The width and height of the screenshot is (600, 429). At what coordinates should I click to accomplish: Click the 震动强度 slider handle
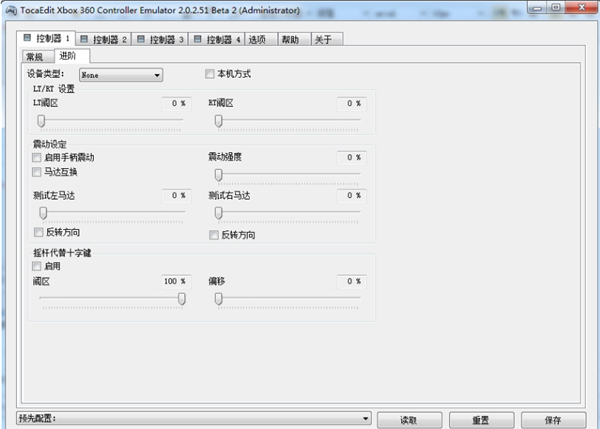(218, 175)
